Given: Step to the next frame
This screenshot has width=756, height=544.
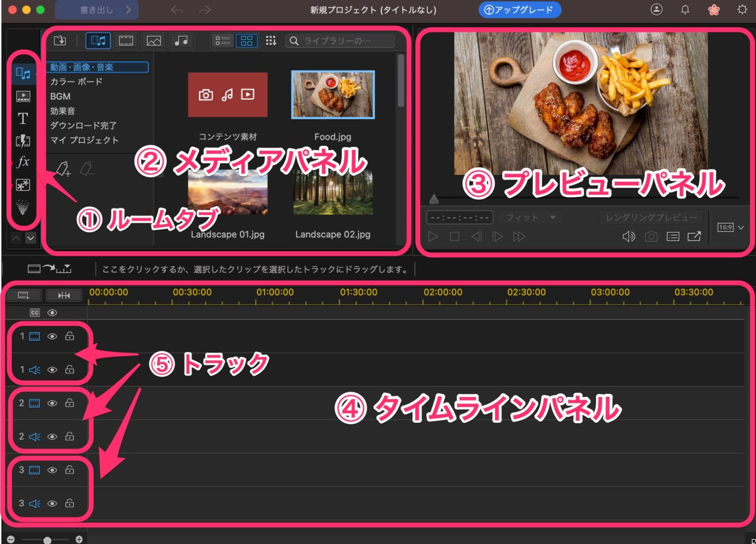Looking at the screenshot, I should point(497,237).
